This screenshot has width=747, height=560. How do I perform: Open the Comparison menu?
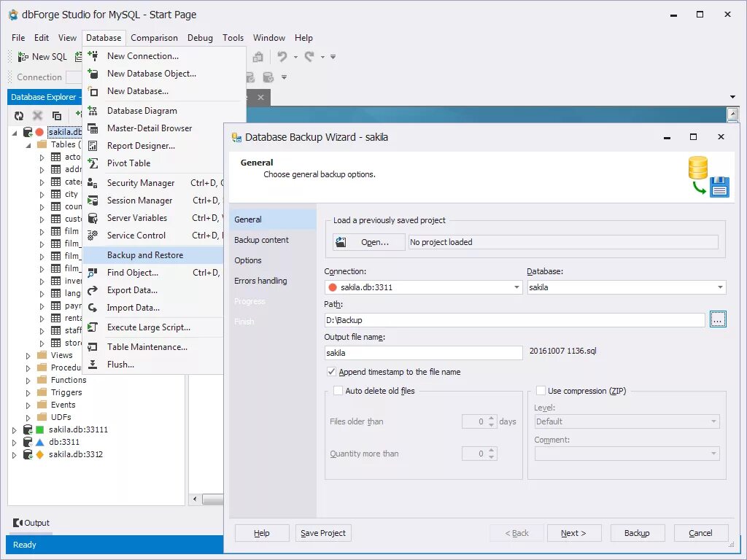point(154,38)
